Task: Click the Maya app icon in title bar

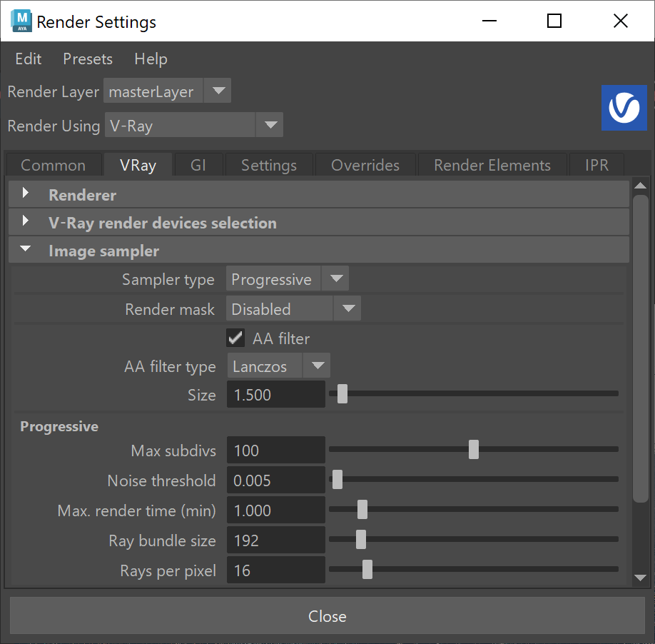Action: tap(21, 21)
